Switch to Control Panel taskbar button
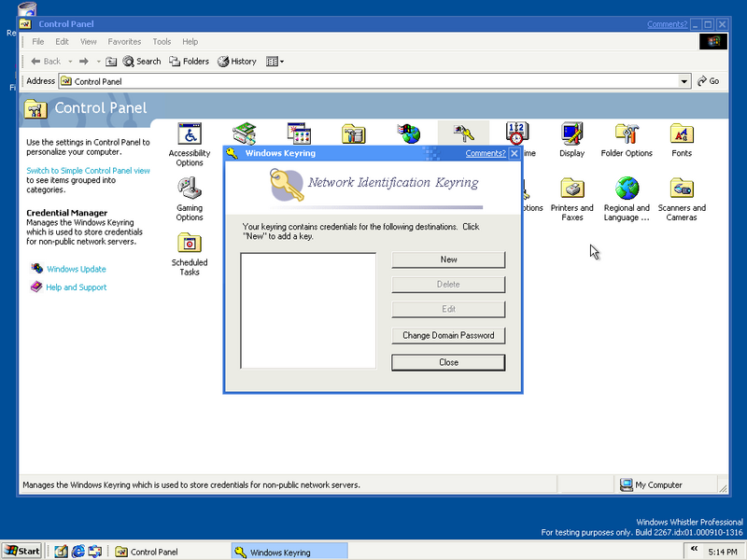The image size is (747, 560). point(170,552)
